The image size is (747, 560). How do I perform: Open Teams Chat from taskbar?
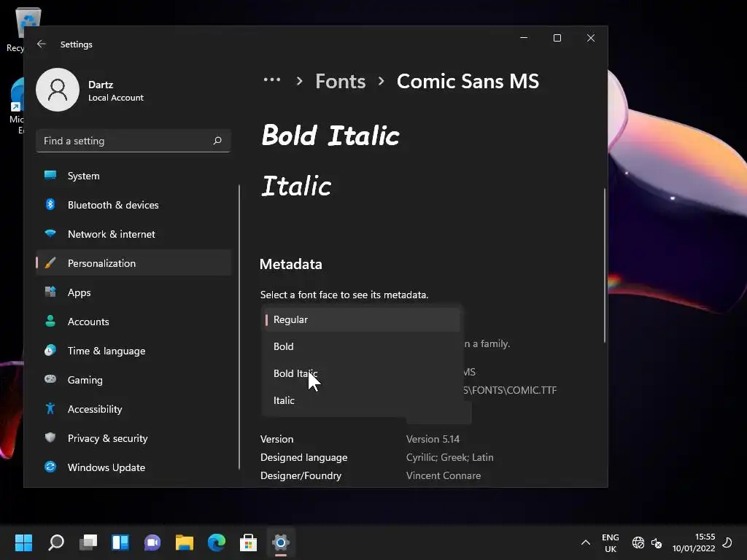point(152,542)
